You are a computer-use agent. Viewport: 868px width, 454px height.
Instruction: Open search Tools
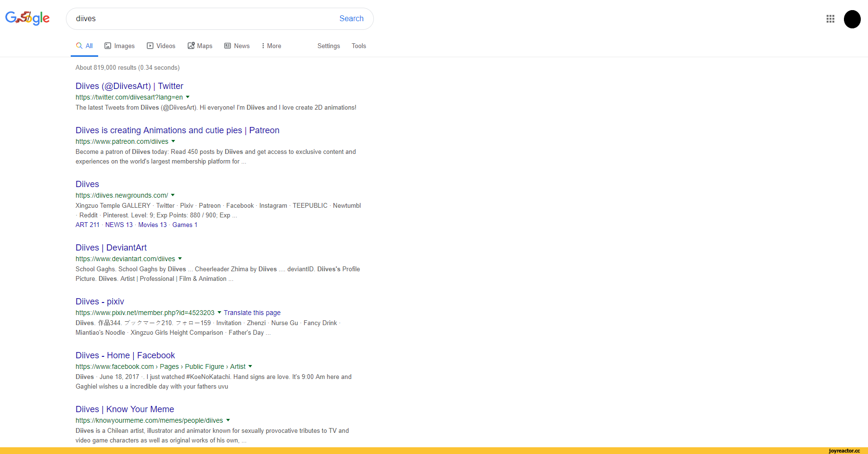coord(358,46)
